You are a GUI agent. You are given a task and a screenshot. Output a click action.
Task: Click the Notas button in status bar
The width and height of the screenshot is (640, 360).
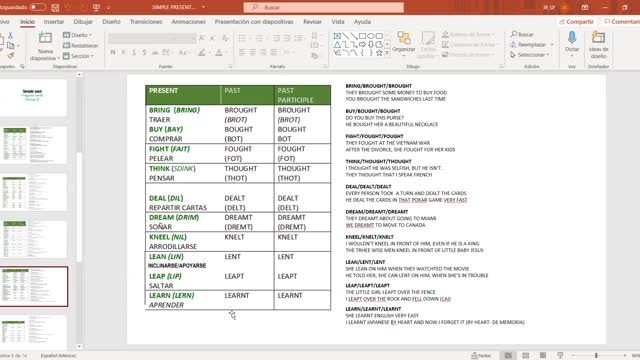[481, 356]
